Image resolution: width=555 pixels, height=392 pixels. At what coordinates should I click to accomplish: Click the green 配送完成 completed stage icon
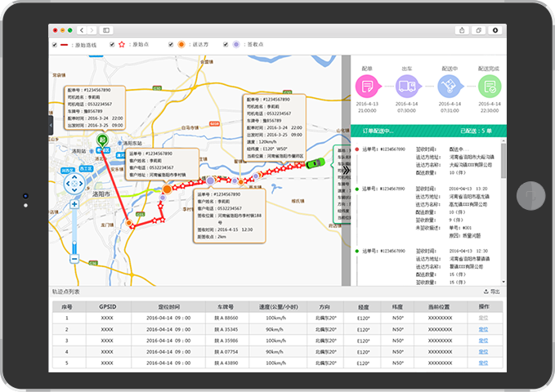pyautogui.click(x=490, y=86)
